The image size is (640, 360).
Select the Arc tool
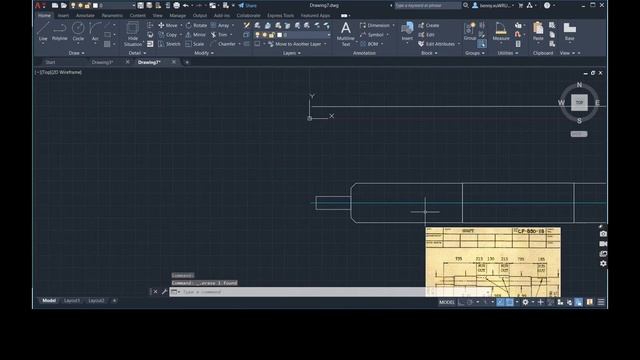click(95, 32)
